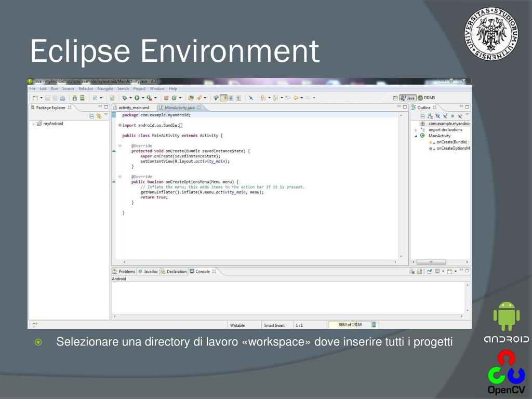Expand import declarations in Outline
This screenshot has height=399, width=532.
[416, 130]
